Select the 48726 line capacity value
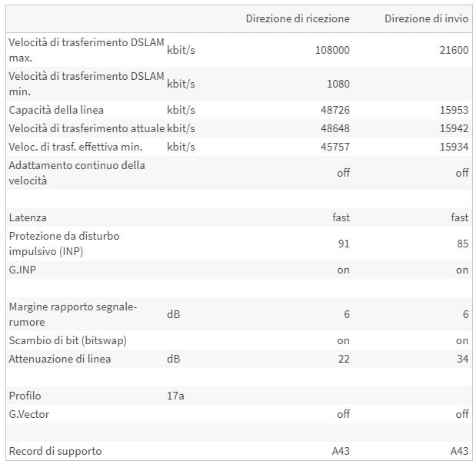The image size is (476, 464). 335,110
